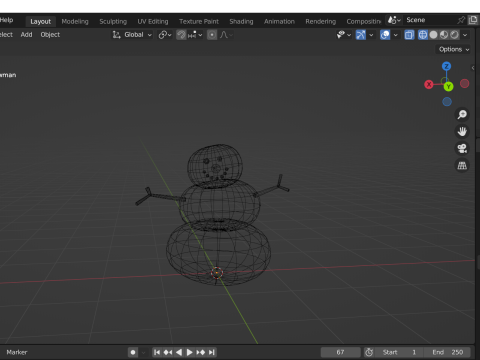The height and width of the screenshot is (360, 480).
Task: Open the snapping options dropdown
Action: click(195, 35)
